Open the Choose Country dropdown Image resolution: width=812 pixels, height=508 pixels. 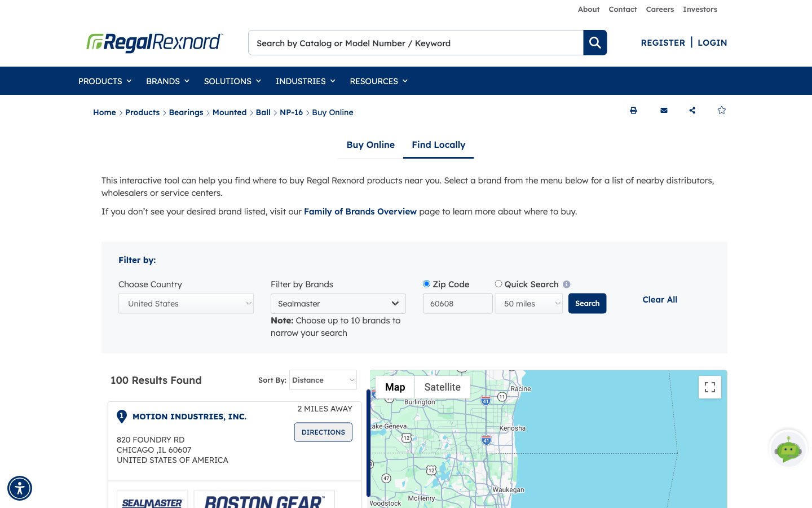pos(186,304)
